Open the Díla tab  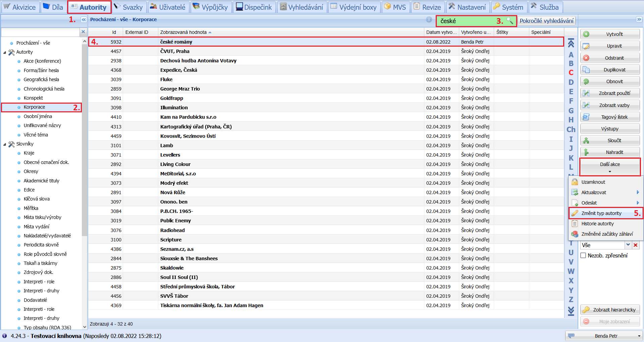point(53,7)
